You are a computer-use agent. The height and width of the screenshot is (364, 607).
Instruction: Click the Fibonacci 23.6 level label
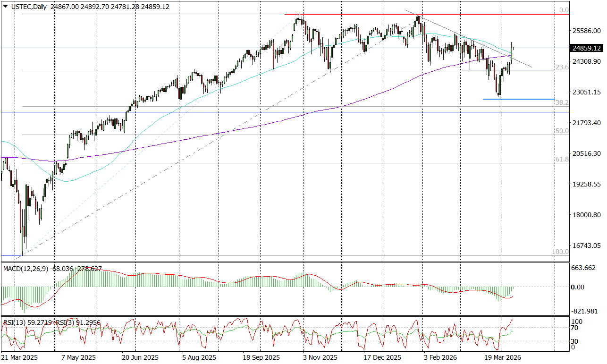tap(562, 68)
